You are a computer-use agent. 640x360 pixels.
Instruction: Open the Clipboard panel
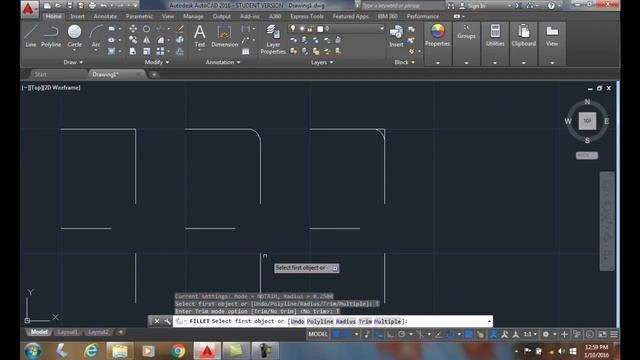[x=524, y=35]
